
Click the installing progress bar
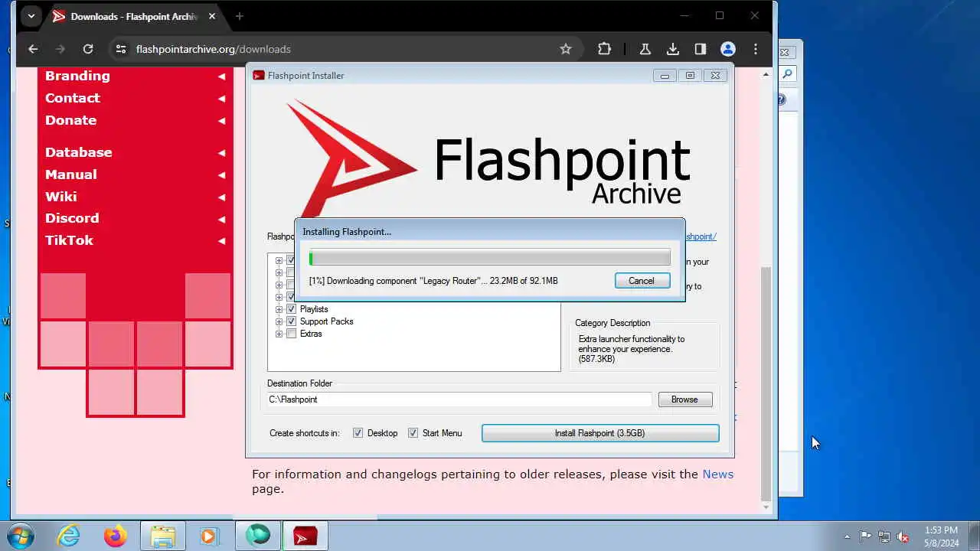click(490, 259)
